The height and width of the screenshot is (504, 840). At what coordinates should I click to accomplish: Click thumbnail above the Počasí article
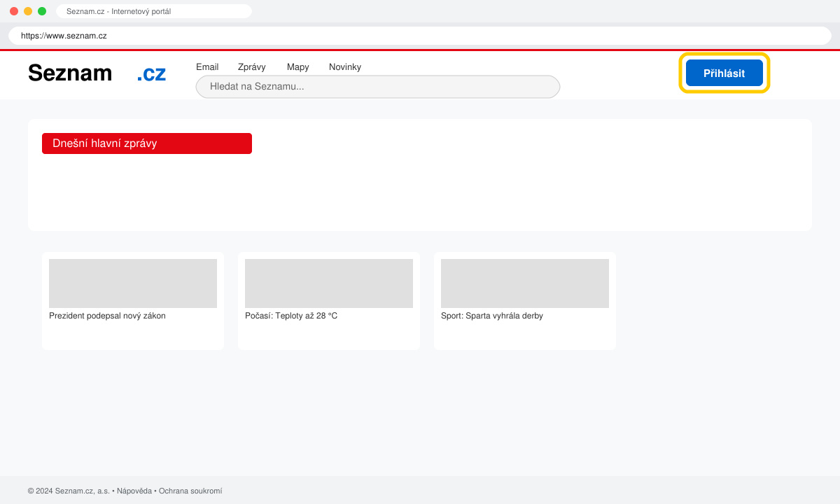coord(329,283)
